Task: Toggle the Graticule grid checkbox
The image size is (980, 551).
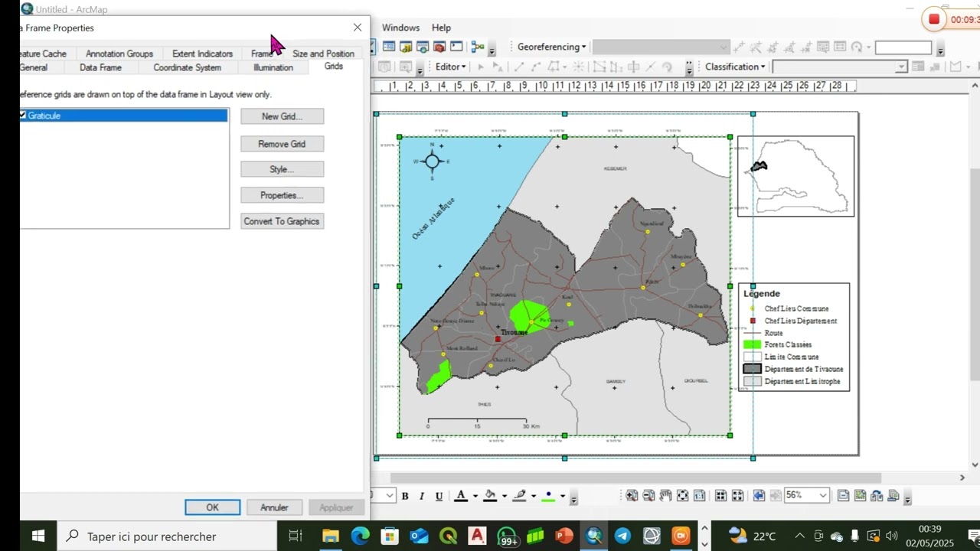Action: point(23,116)
